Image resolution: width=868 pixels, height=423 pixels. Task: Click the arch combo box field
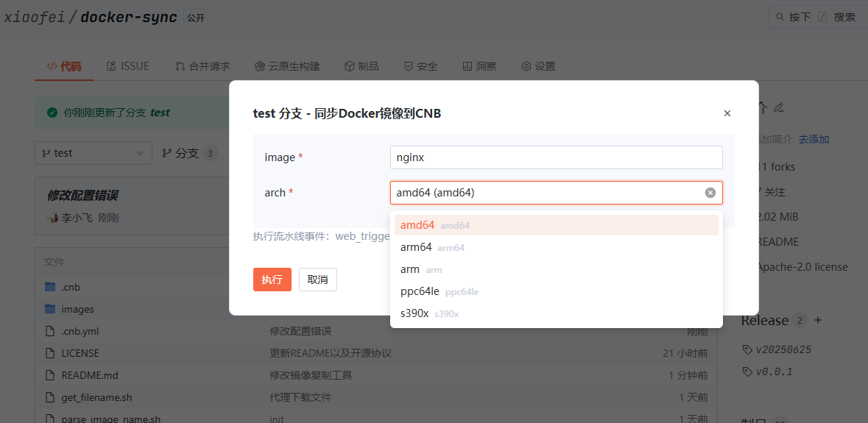(x=557, y=193)
